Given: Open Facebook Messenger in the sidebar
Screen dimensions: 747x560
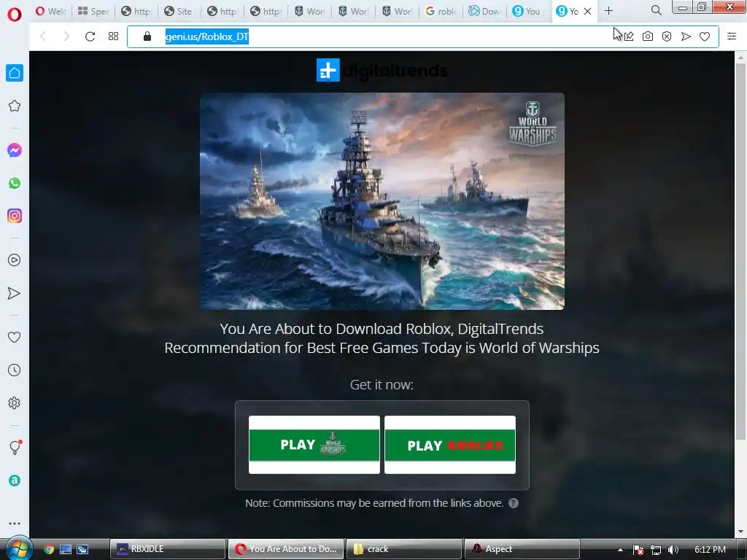Looking at the screenshot, I should (15, 150).
